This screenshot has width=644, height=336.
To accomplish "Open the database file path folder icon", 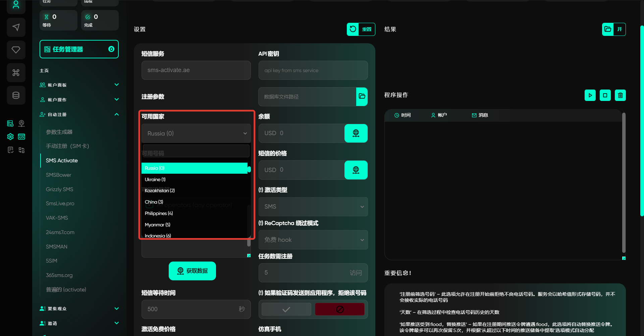I will (362, 97).
